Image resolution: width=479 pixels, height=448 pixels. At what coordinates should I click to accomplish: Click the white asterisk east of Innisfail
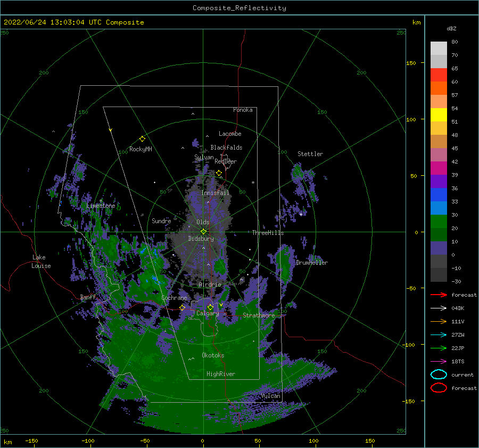click(253, 183)
